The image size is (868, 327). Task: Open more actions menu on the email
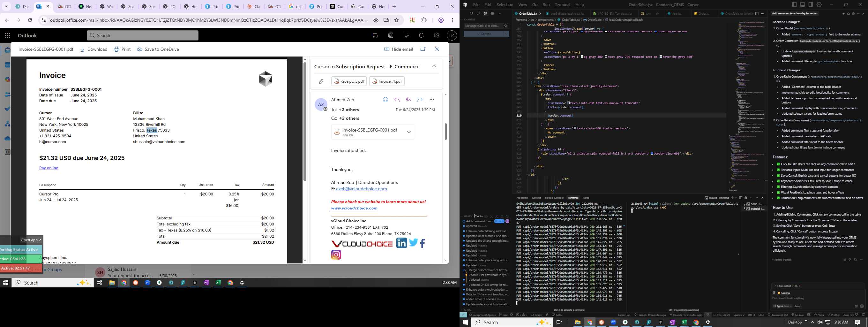tap(432, 100)
